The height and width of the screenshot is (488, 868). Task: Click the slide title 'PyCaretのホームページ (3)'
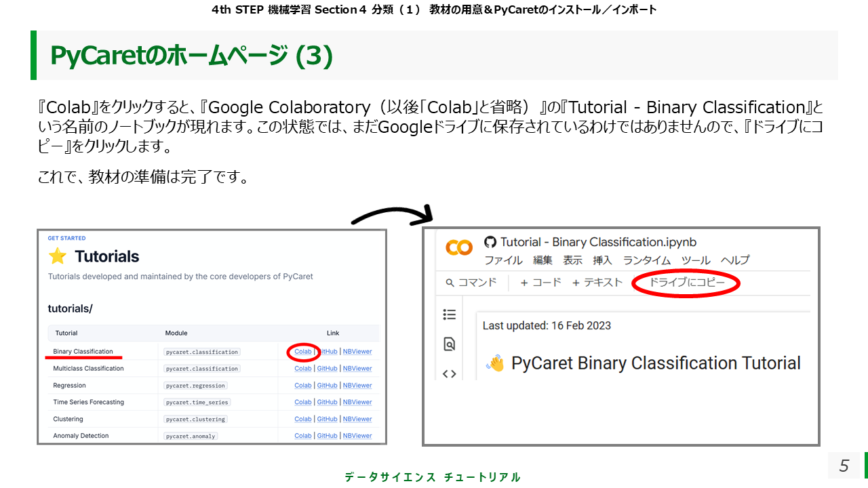[192, 56]
